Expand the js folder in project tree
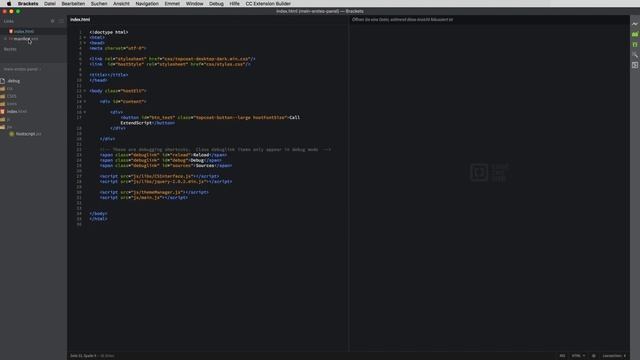Screen dimensions: 640x360 (8, 119)
